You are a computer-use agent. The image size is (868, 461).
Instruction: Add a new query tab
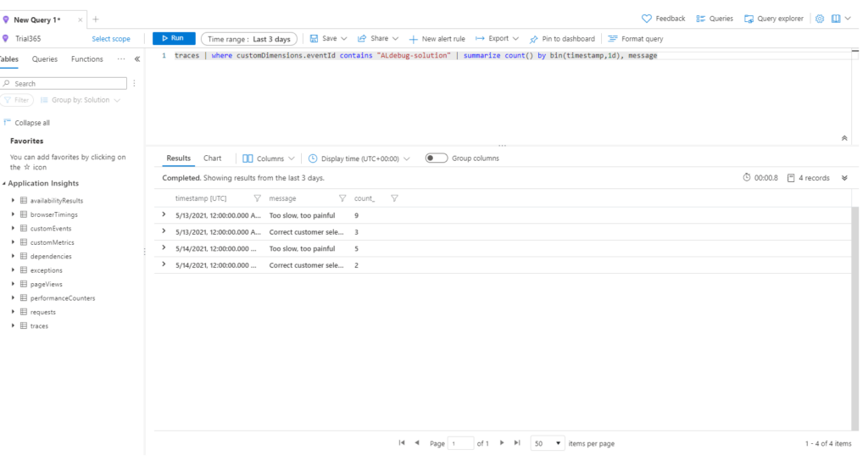click(96, 19)
